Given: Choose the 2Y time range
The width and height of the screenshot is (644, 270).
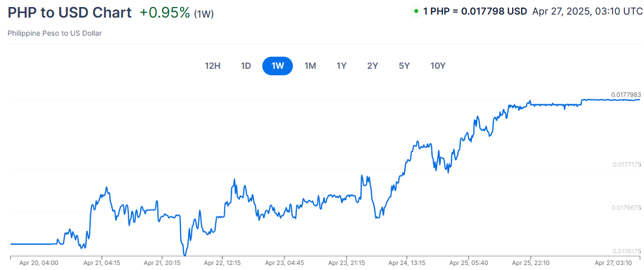Looking at the screenshot, I should (x=372, y=66).
